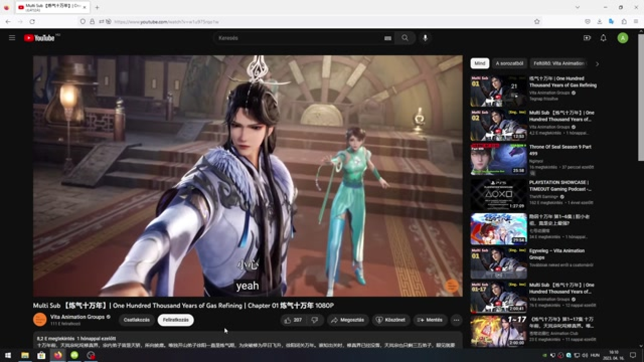Open the Multi Sub 02 video thumbnail
Image resolution: width=644 pixels, height=362 pixels.
[499, 125]
